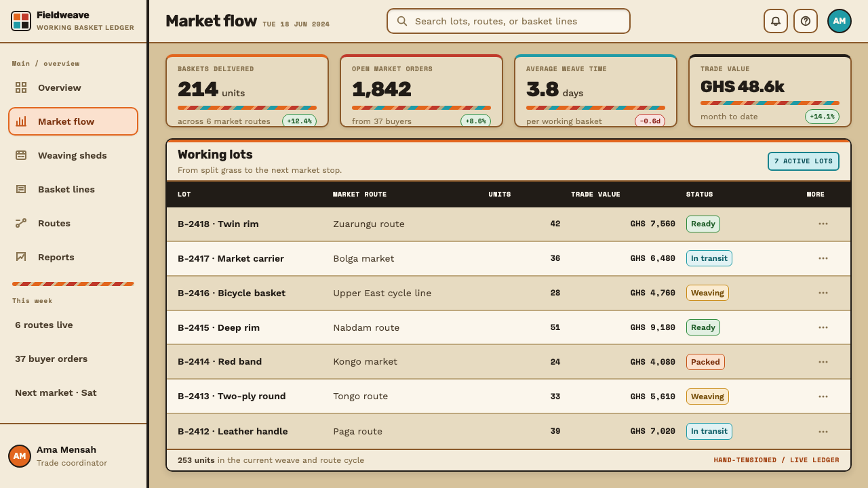
Task: Expand more menu for B-2412 Leather handle
Action: tap(823, 431)
